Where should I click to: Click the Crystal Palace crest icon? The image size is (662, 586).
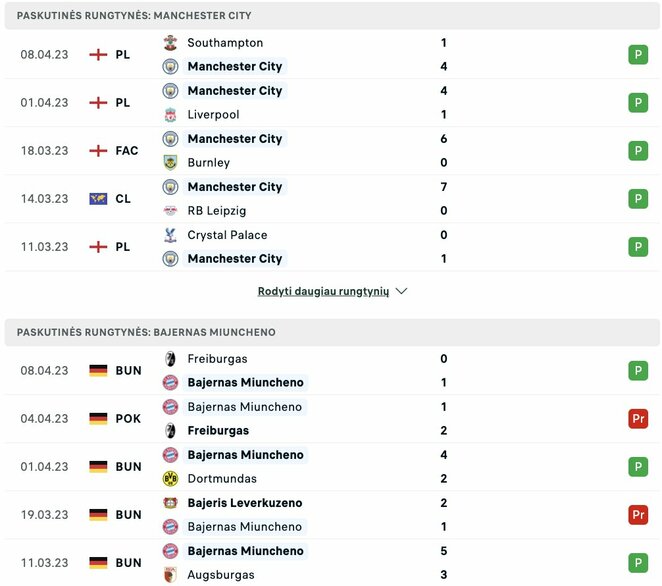point(170,235)
